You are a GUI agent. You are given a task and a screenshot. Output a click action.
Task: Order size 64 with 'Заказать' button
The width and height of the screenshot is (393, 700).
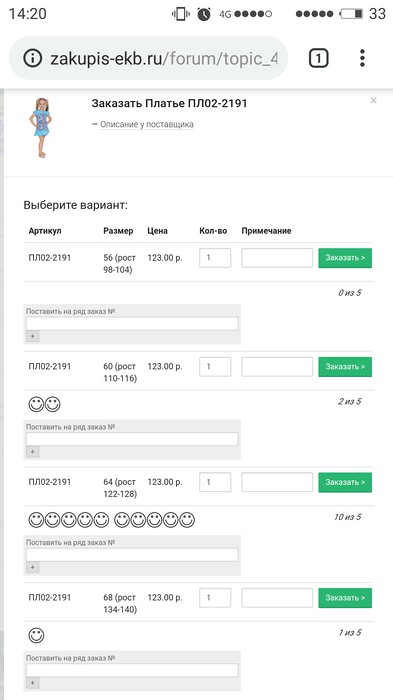click(x=345, y=483)
